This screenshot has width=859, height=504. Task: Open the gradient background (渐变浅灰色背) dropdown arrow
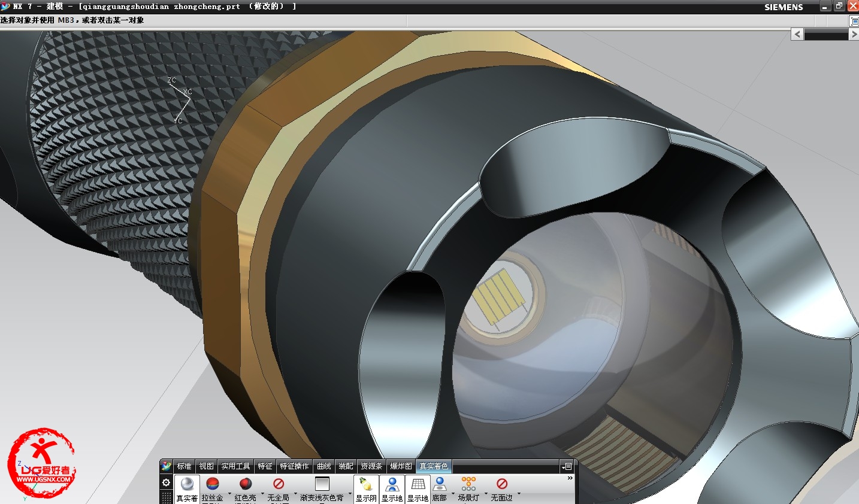(x=350, y=494)
